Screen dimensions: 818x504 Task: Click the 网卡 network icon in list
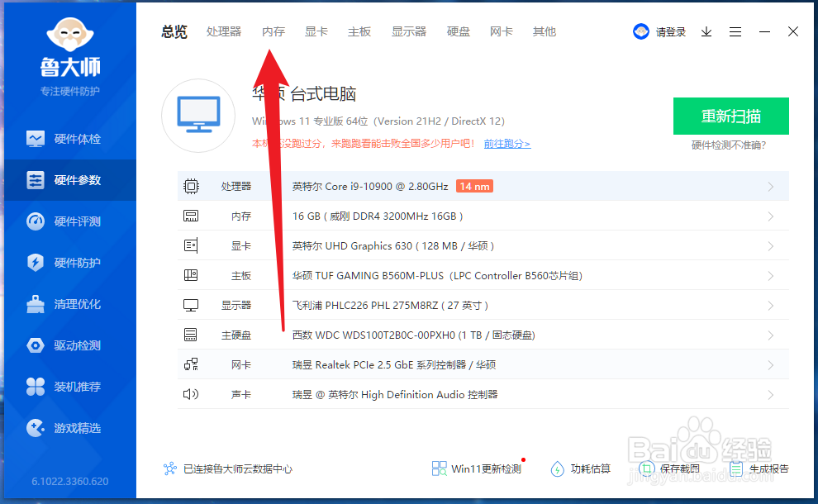click(191, 364)
